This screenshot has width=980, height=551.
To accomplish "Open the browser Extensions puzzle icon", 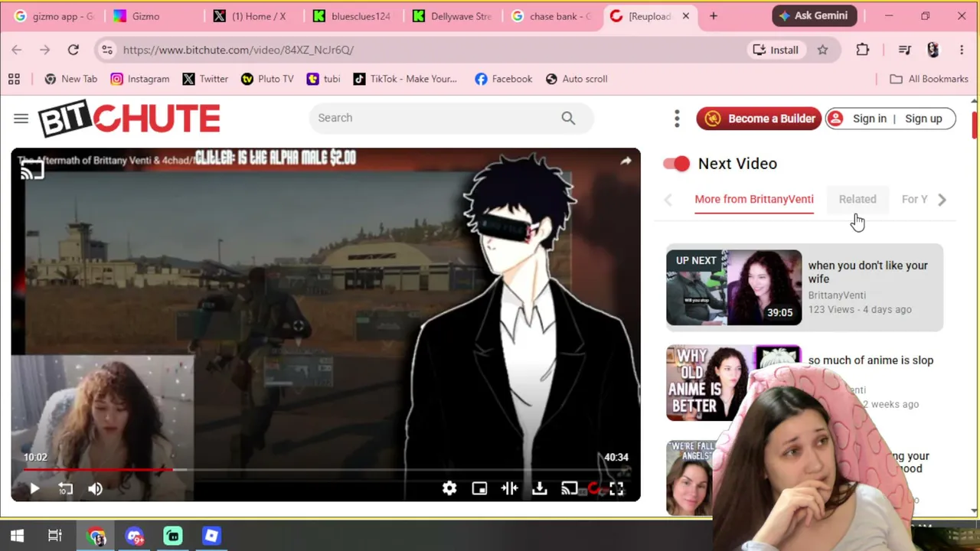I will tap(863, 50).
